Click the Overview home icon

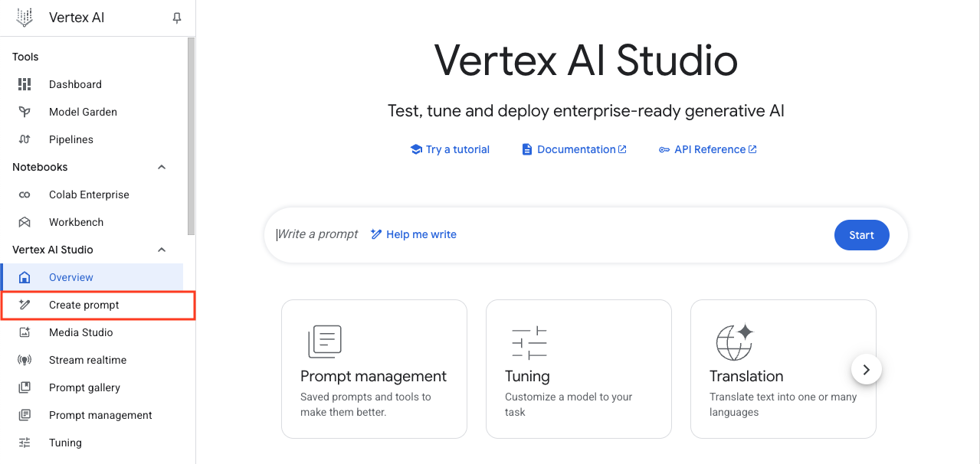coord(25,277)
